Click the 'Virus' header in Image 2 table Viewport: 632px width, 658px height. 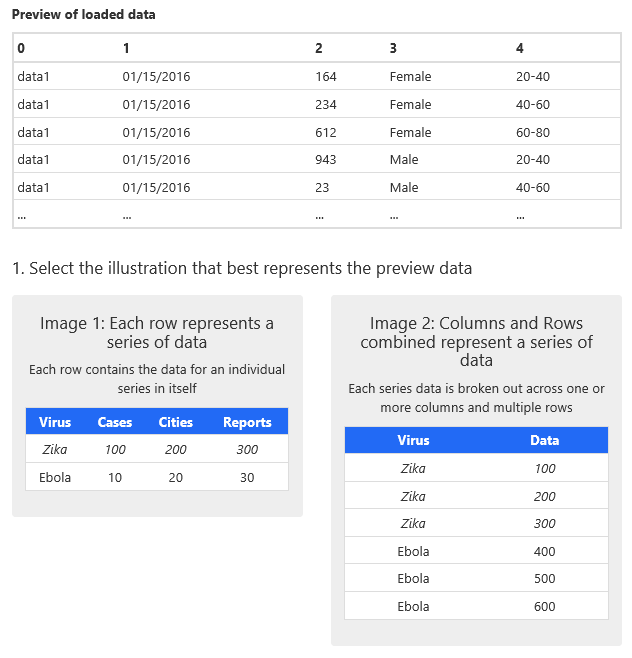pyautogui.click(x=413, y=440)
